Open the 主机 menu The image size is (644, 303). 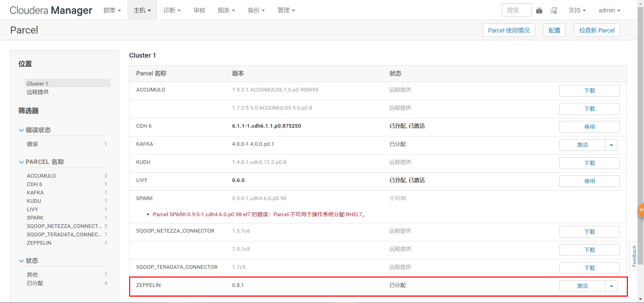pyautogui.click(x=142, y=10)
